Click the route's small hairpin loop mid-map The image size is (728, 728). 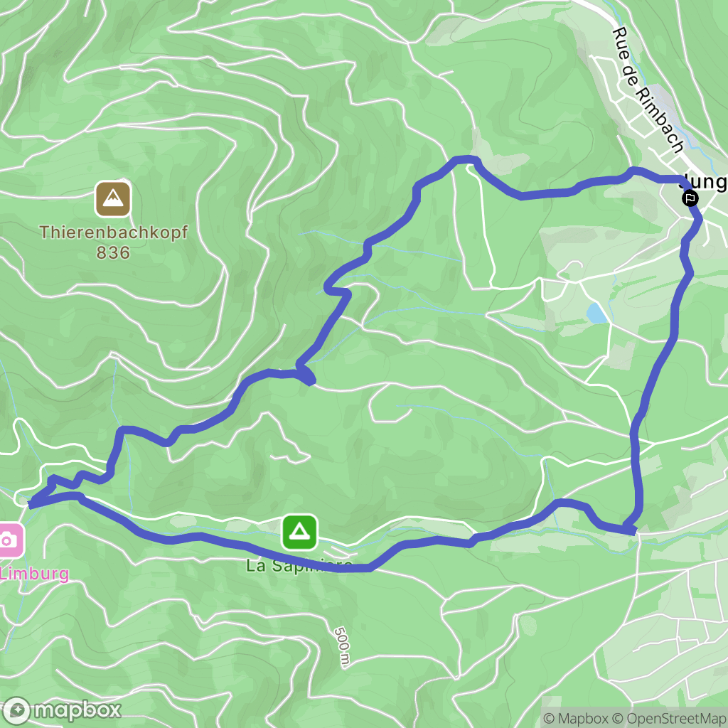pos(306,375)
